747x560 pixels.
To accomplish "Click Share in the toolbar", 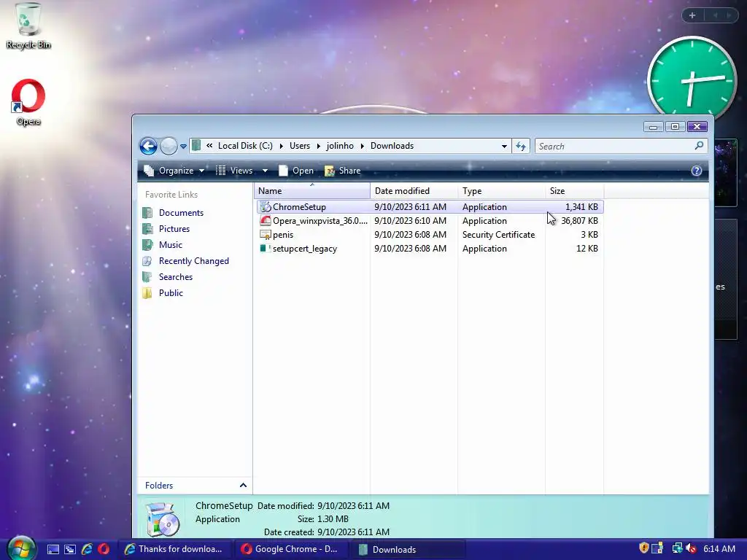I will tap(343, 171).
